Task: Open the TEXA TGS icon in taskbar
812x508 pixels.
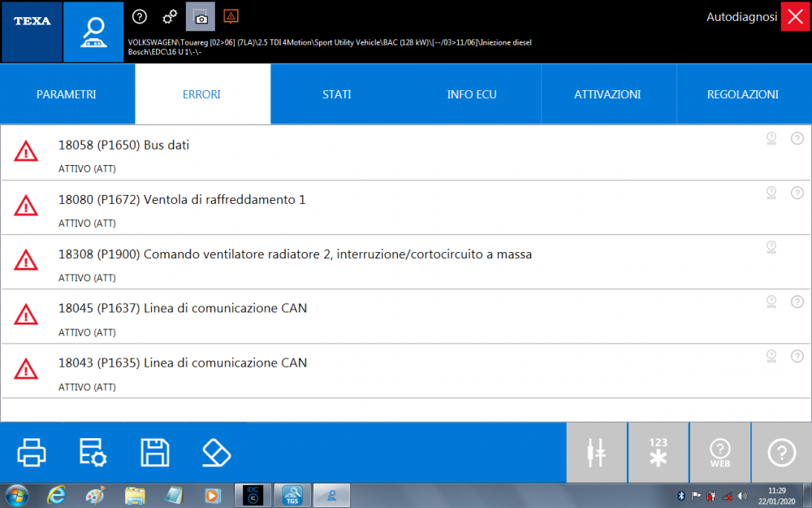Action: pyautogui.click(x=292, y=495)
